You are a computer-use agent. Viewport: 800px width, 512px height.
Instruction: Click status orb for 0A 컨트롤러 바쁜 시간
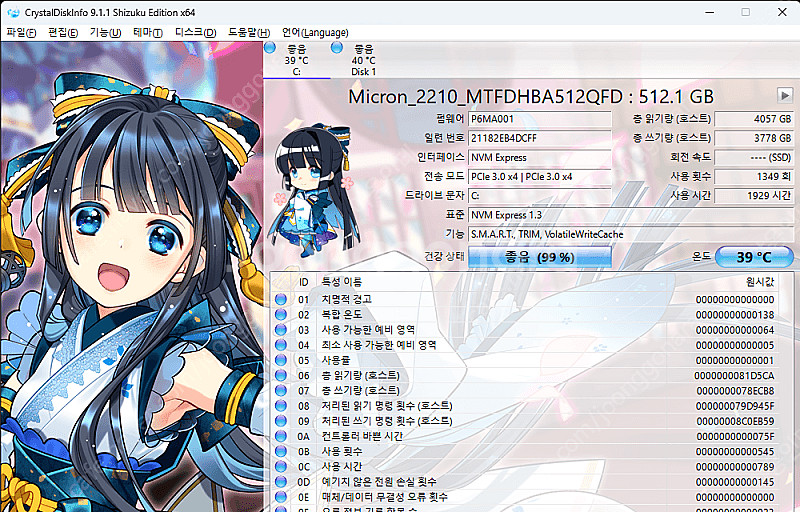tap(281, 437)
